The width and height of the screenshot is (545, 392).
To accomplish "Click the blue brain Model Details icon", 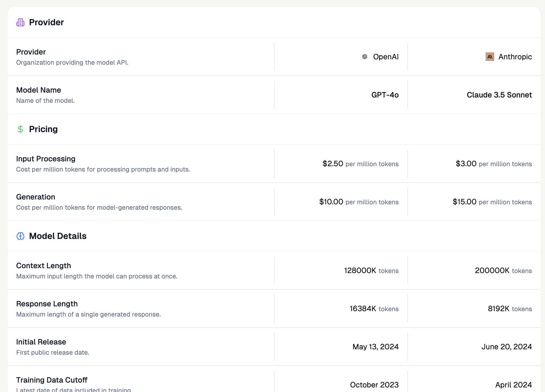I will 20,236.
